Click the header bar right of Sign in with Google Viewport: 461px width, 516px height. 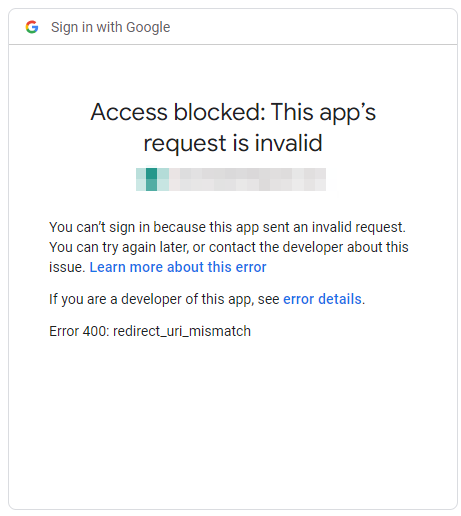(x=313, y=27)
